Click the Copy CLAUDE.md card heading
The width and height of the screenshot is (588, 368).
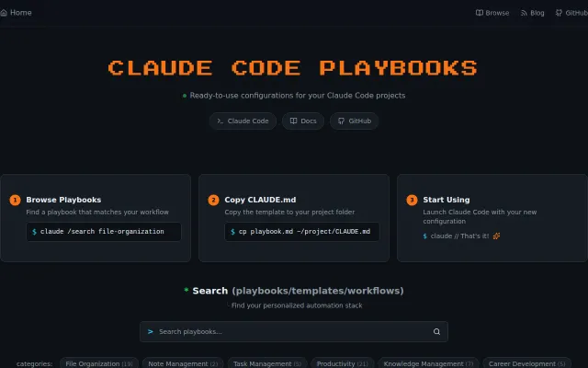pyautogui.click(x=260, y=200)
